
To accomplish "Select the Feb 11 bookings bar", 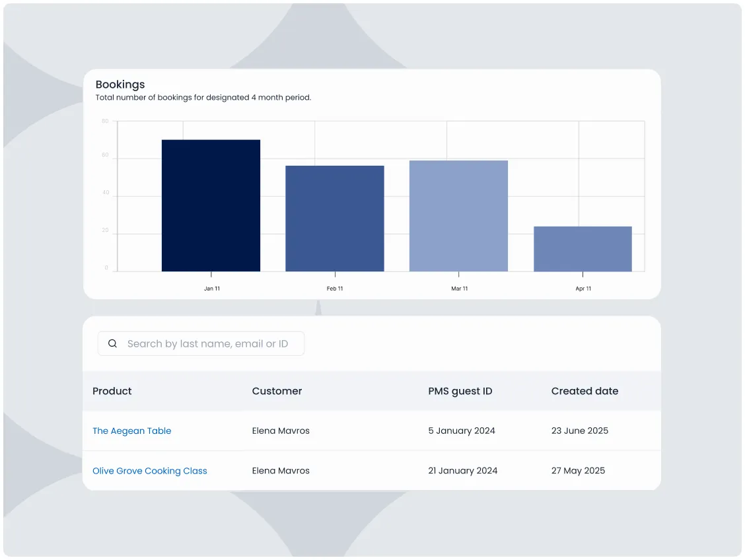I will 335,219.
